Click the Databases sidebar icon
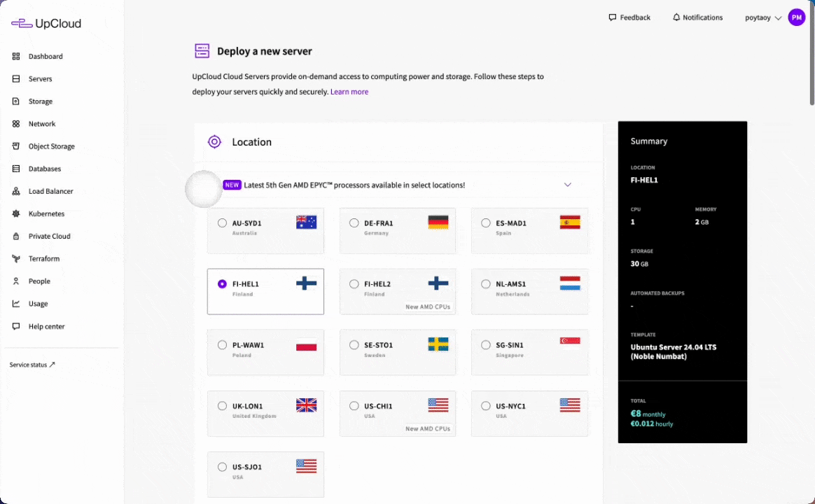The image size is (815, 504). (x=16, y=169)
